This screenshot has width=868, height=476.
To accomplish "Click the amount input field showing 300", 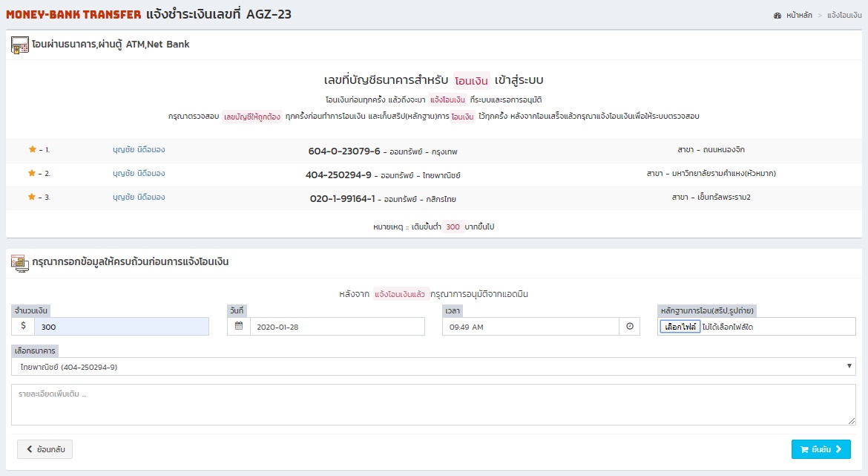I will pos(122,327).
